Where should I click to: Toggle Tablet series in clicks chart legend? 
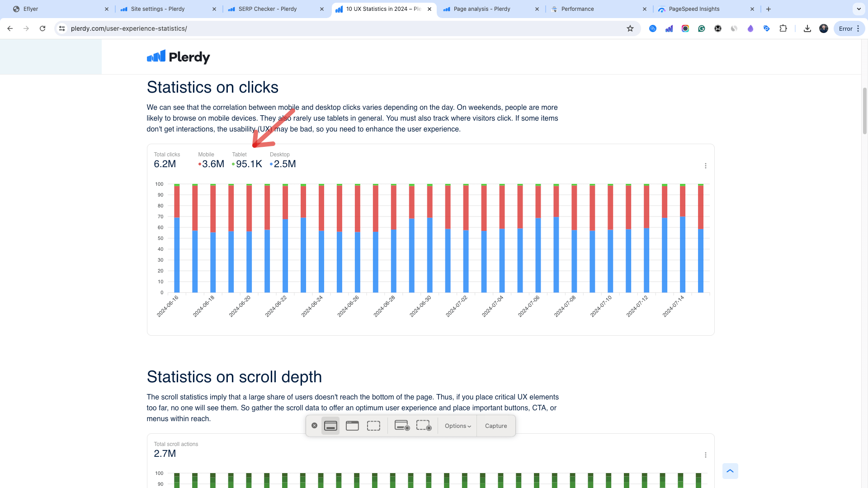[247, 160]
